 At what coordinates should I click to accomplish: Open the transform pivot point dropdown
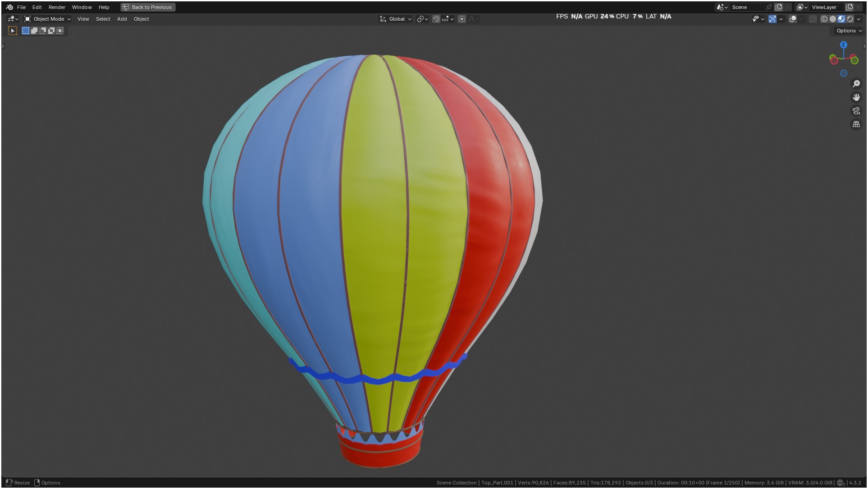pyautogui.click(x=422, y=19)
